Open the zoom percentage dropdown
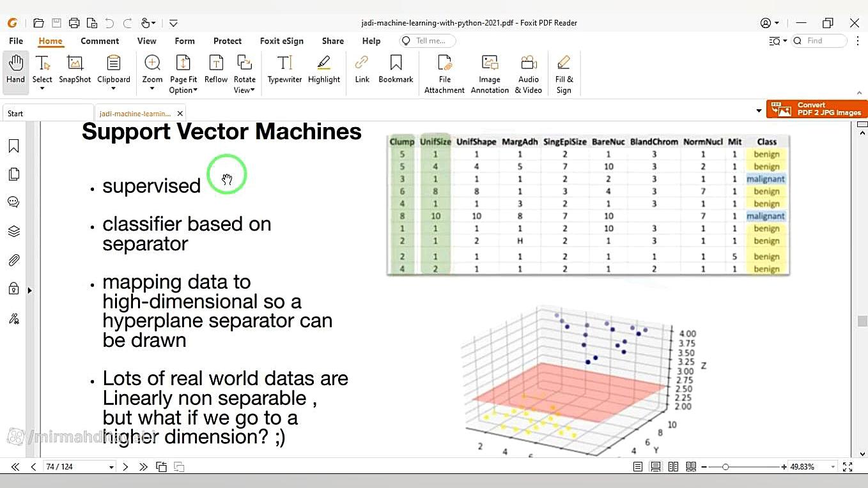Viewport: 868px width, 488px height. click(832, 467)
